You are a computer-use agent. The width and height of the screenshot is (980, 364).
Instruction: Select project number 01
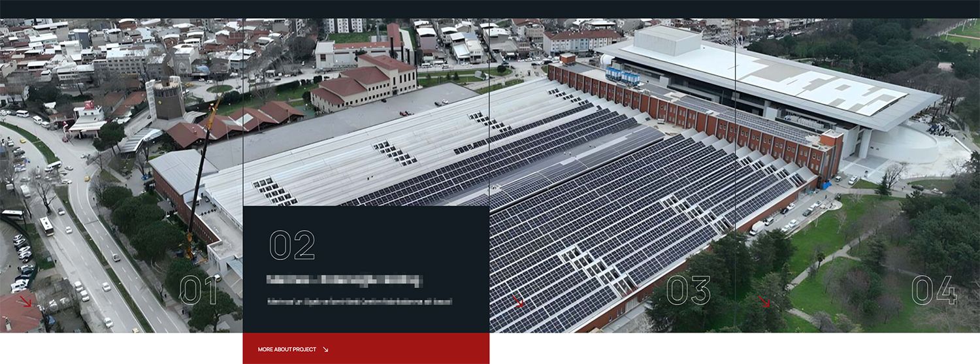coord(199,290)
